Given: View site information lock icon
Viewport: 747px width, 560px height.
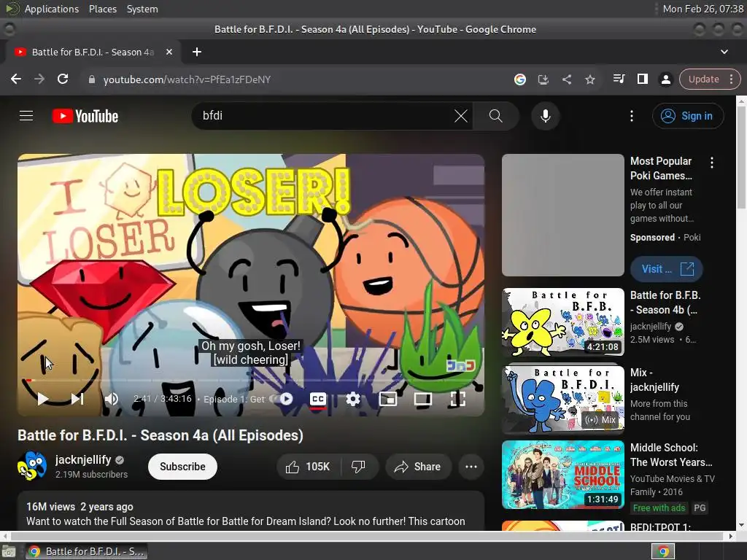Looking at the screenshot, I should [92, 79].
